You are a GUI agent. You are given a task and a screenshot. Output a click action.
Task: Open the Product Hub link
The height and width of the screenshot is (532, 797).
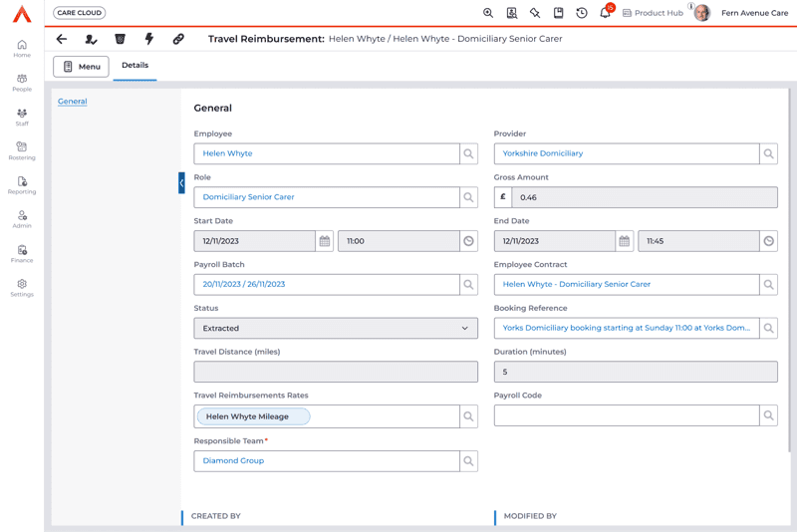653,13
